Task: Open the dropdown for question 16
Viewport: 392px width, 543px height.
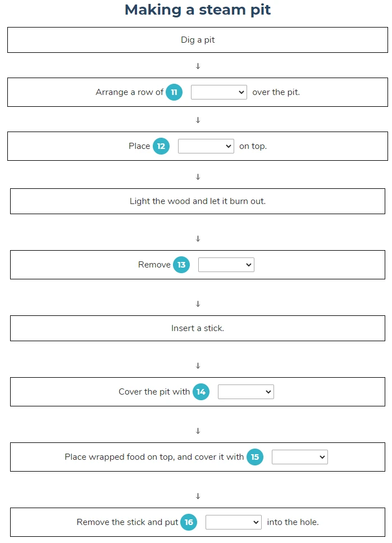Action: [x=233, y=522]
